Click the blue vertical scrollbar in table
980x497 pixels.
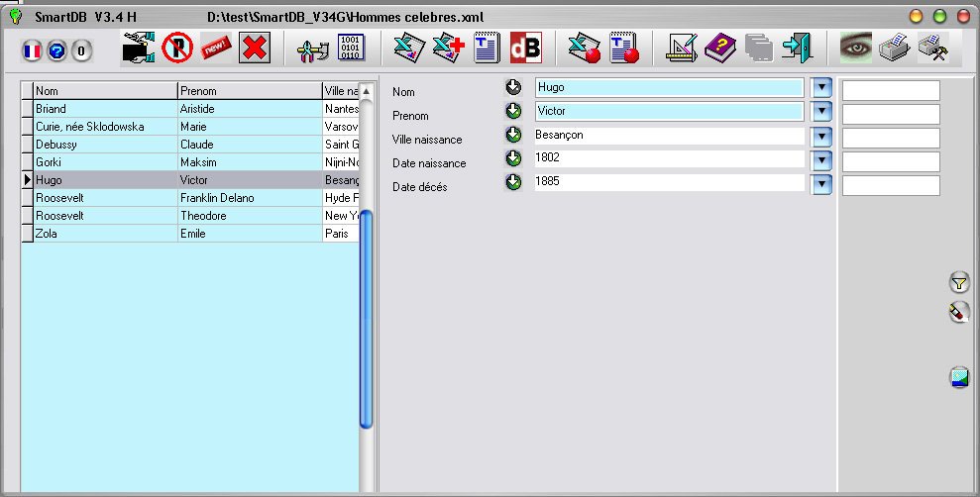366,317
